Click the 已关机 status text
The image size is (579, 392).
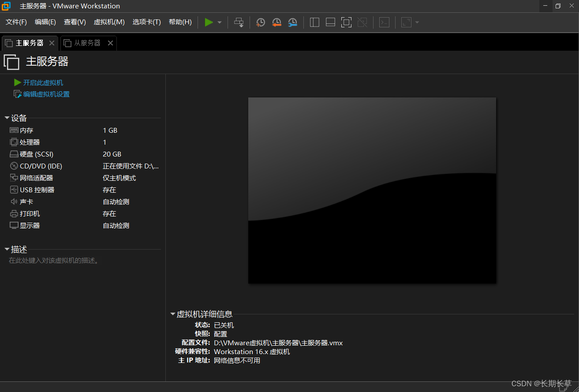point(224,325)
